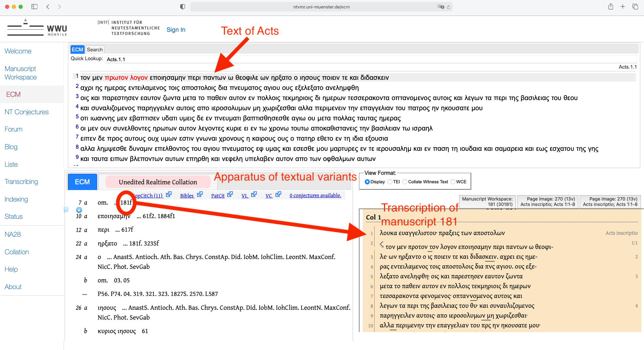Open ECM in the left sidebar

(14, 94)
